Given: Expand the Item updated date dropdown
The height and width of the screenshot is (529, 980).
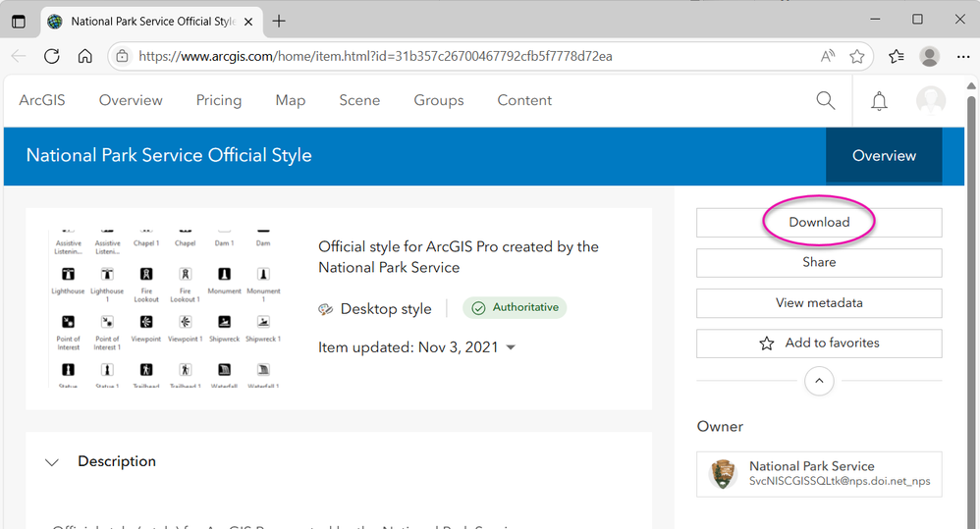Looking at the screenshot, I should (511, 347).
